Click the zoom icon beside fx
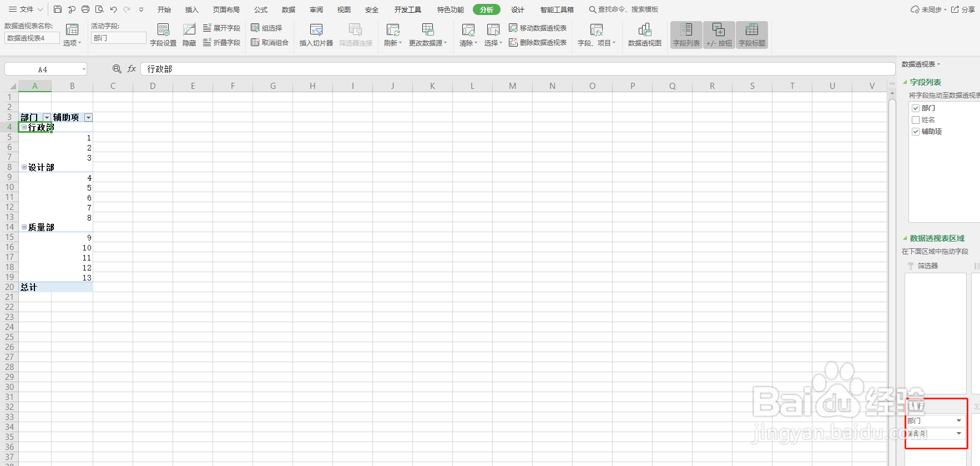Viewport: 980px width, 466px height. tap(117, 69)
